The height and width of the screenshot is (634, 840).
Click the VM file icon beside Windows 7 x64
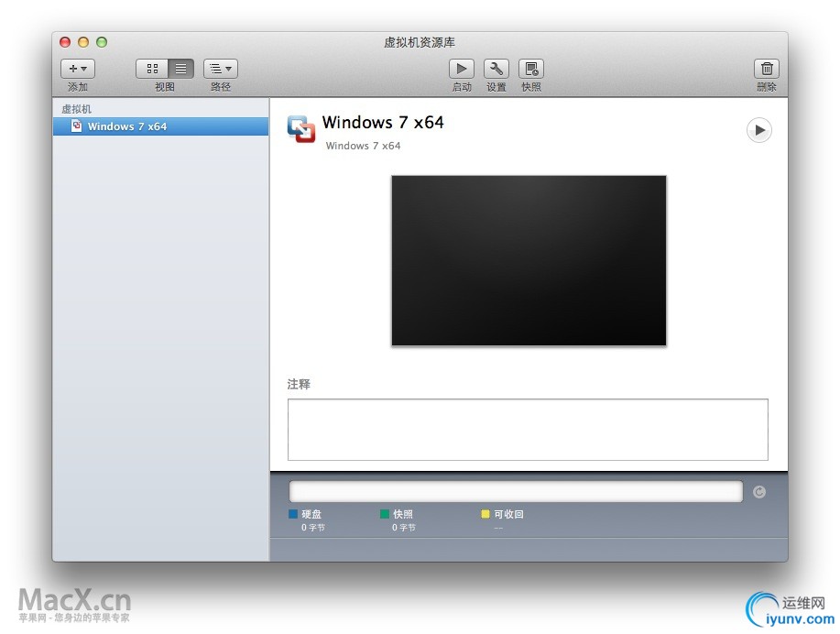pyautogui.click(x=77, y=126)
